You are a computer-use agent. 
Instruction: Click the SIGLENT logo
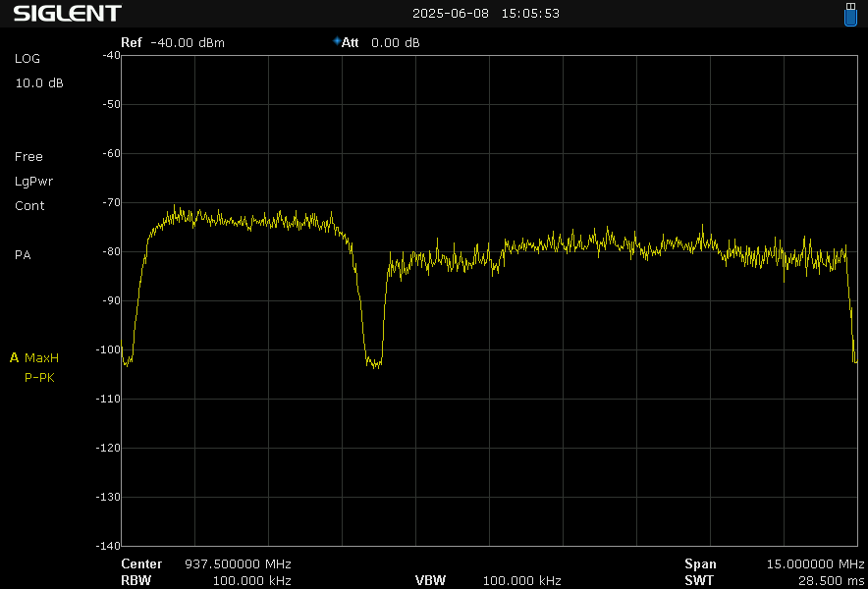click(67, 14)
